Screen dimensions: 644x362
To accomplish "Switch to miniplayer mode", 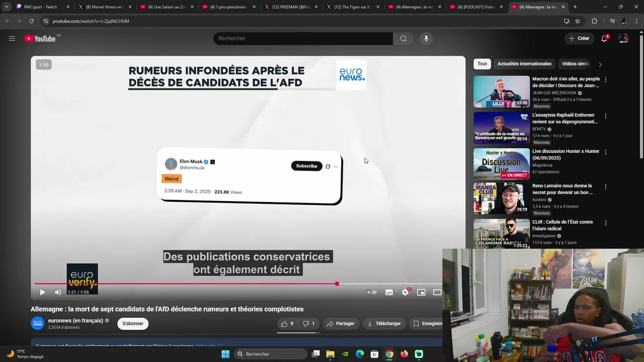I will [x=421, y=292].
